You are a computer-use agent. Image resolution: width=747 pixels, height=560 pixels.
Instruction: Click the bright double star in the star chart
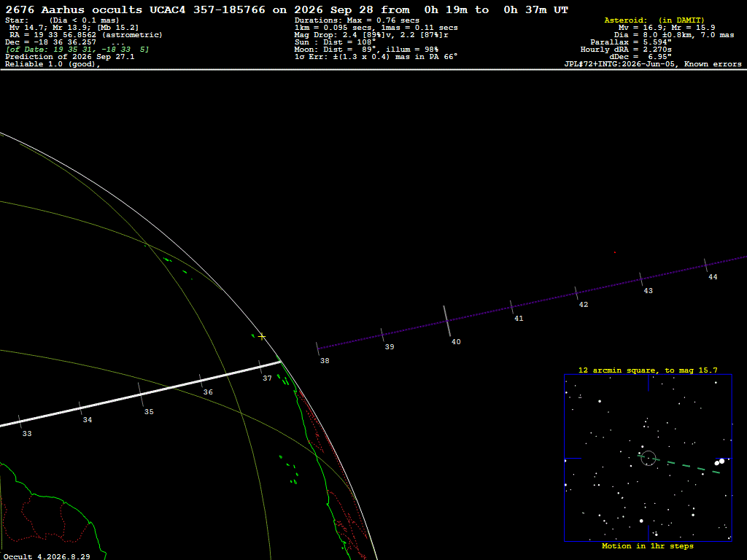[x=719, y=462]
